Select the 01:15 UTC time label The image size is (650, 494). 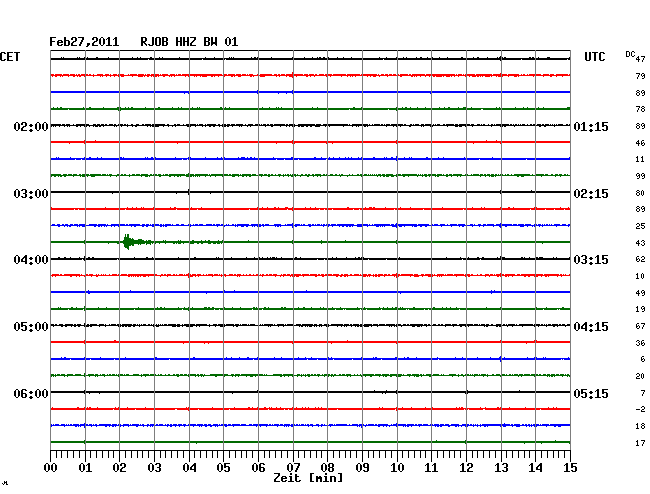591,126
